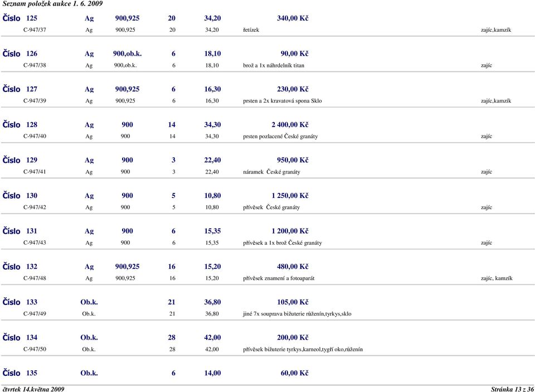535x392 pixels.
Task: Click 'zajíc, kamzík' note in lot 132
Action: pyautogui.click(x=497, y=278)
